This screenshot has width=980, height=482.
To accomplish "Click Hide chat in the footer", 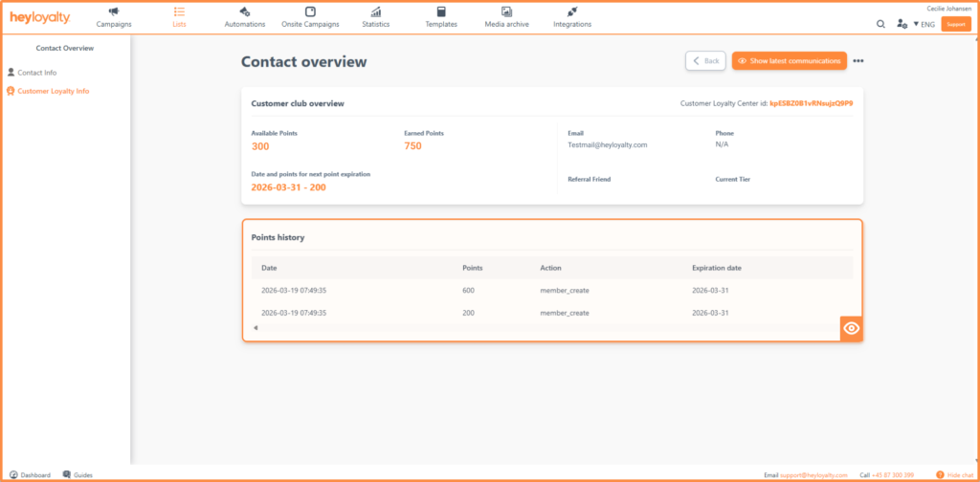I will 955,475.
